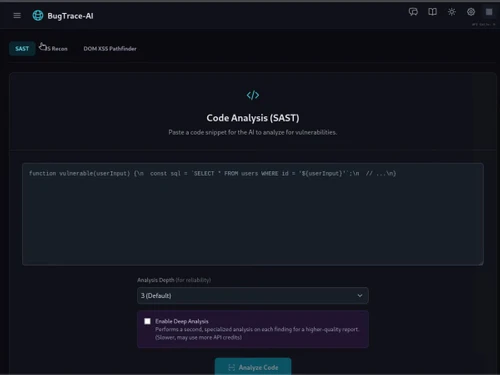Click the 'Paste a code snippet' description text

coord(253,132)
